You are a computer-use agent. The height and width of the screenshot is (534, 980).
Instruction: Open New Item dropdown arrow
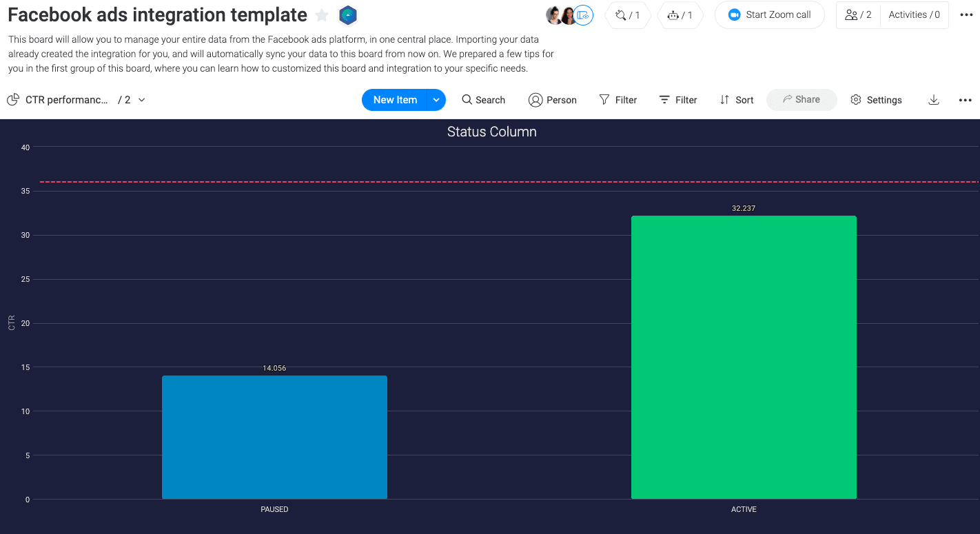point(436,100)
